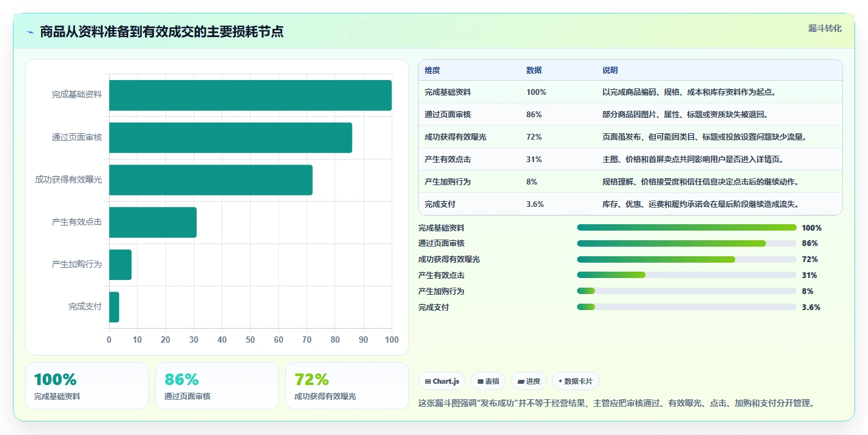
Task: Click the lightning icon before the page title
Action: pos(30,32)
